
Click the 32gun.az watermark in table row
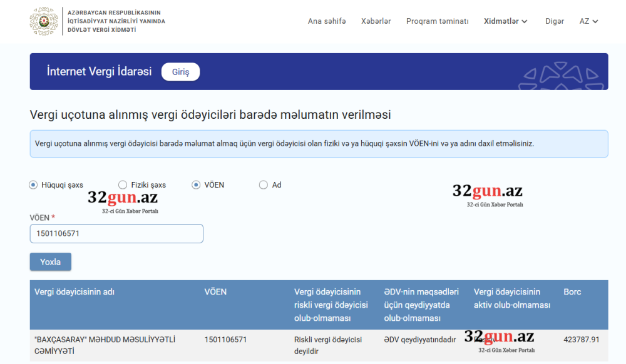pyautogui.click(x=500, y=341)
